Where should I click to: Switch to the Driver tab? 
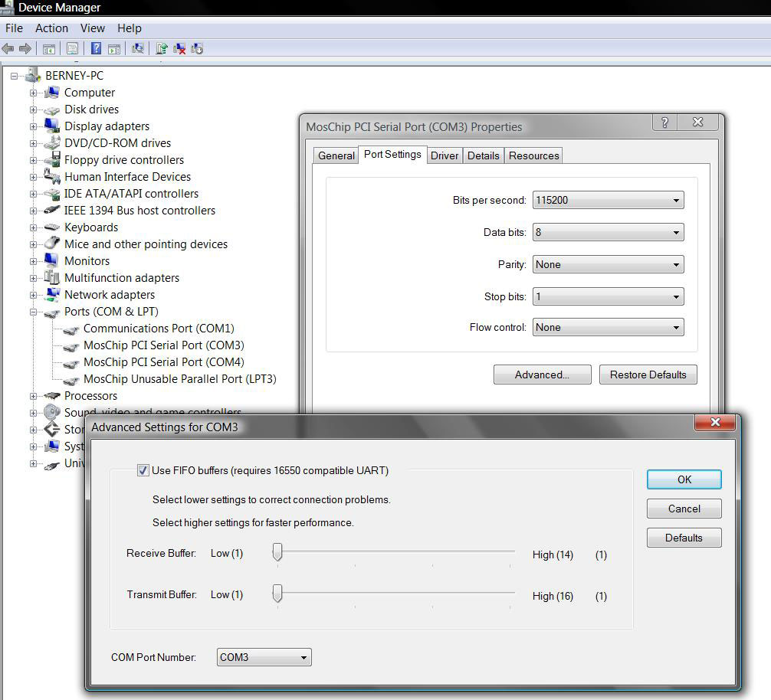pos(444,155)
